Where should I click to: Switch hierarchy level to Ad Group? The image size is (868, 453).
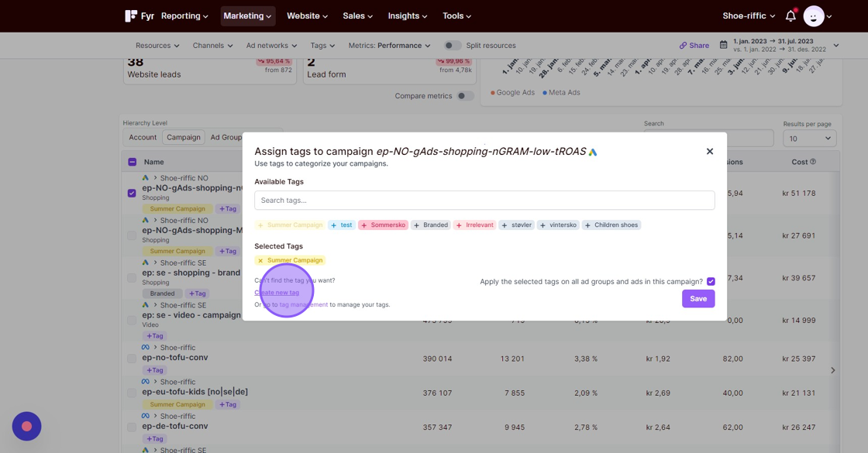(x=226, y=137)
